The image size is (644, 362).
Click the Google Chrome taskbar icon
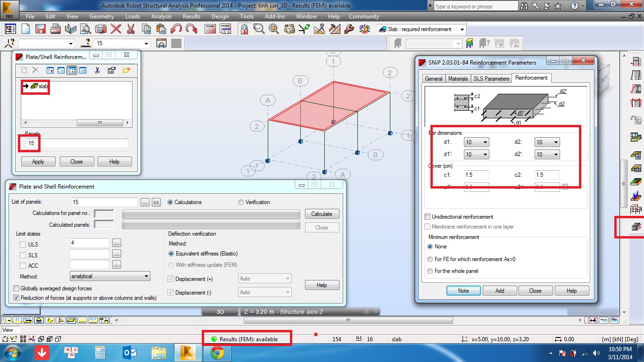tap(217, 352)
